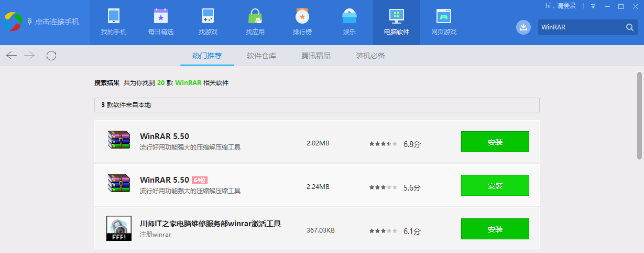Click the pink 64位 badge
This screenshot has width=644, height=253.
pyautogui.click(x=200, y=180)
